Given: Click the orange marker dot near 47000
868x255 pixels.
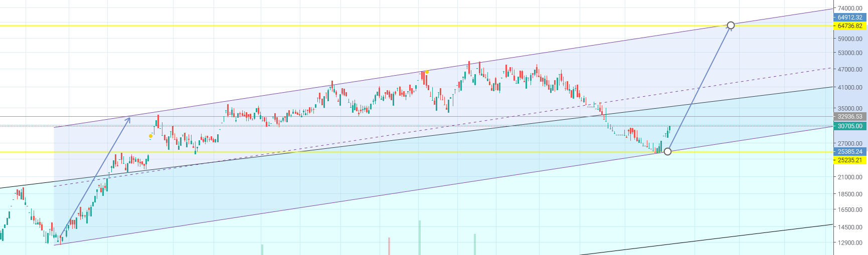Looking at the screenshot, I should [x=427, y=72].
